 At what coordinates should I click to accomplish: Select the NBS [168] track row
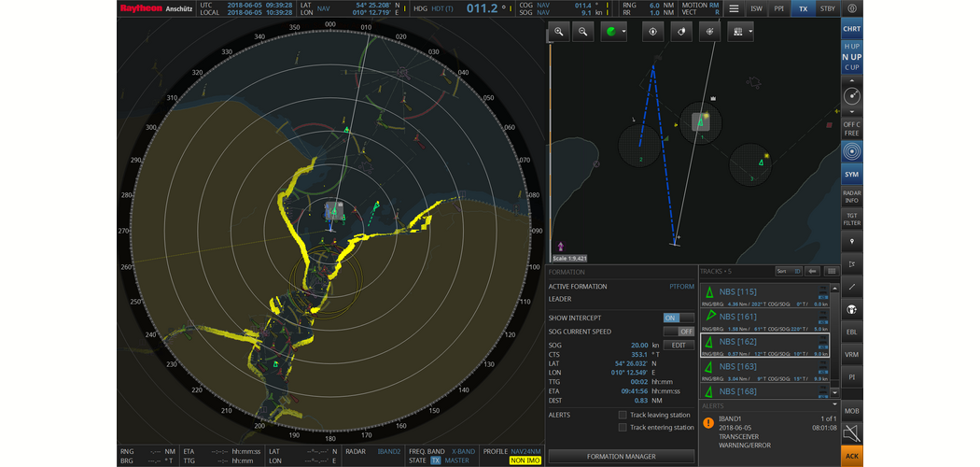(x=765, y=391)
